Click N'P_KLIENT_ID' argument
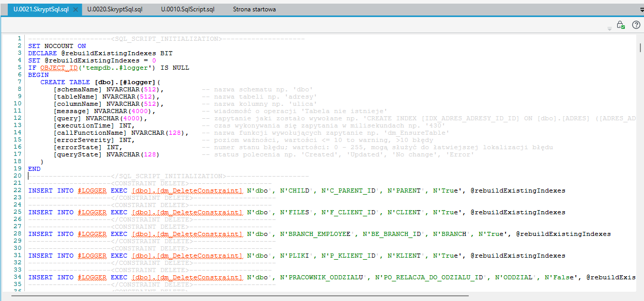Viewport: 644px width, 301px height. pos(350,256)
